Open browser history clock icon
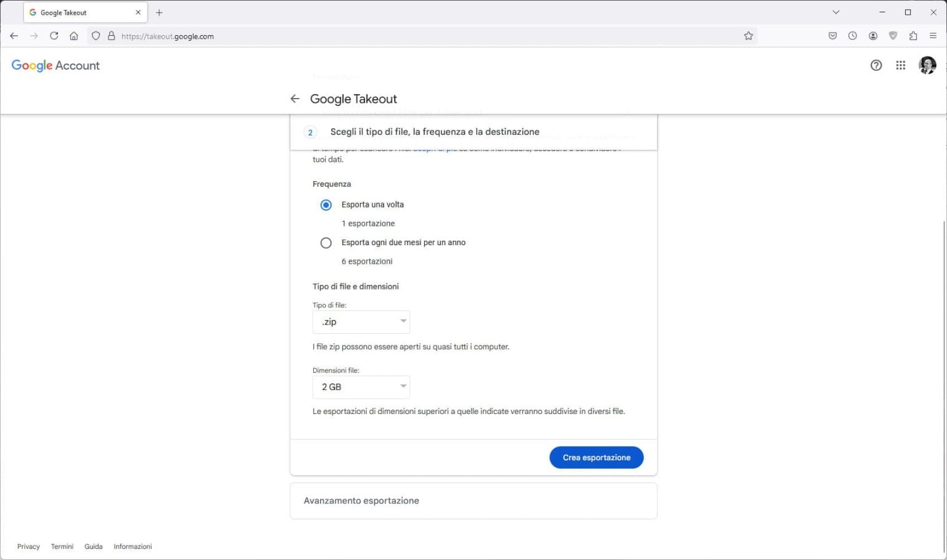The image size is (947, 560). 853,36
